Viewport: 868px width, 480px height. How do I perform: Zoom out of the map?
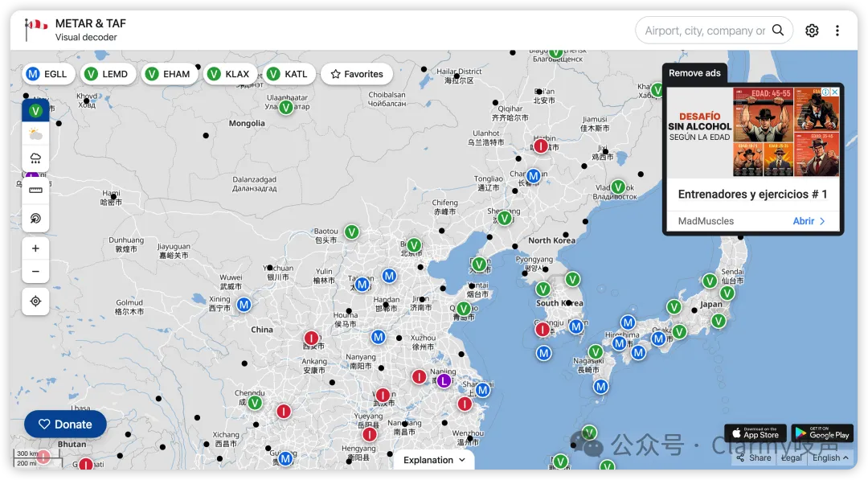35,271
